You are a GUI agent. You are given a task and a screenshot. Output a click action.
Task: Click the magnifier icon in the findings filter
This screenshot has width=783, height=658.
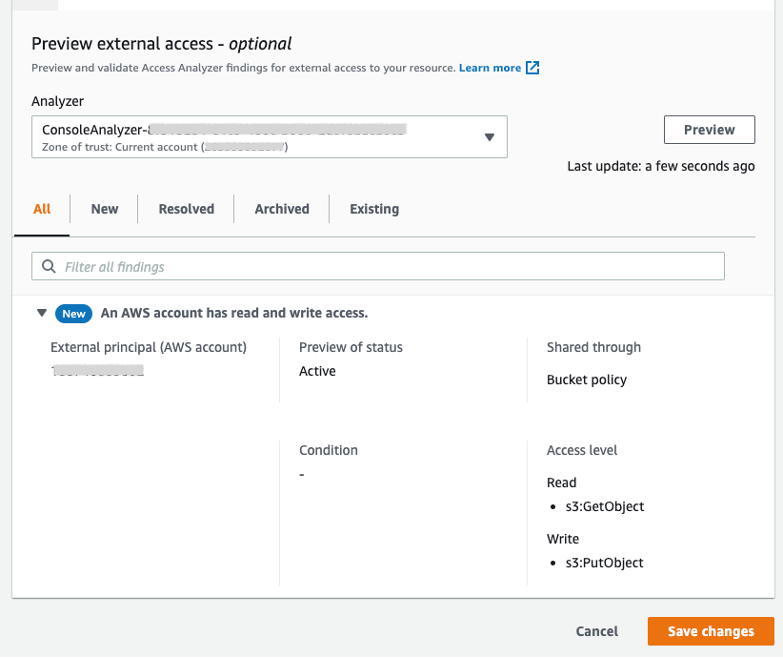(x=49, y=267)
